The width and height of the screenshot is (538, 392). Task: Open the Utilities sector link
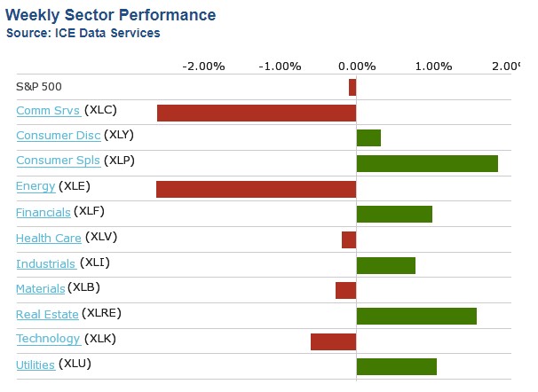36,365
